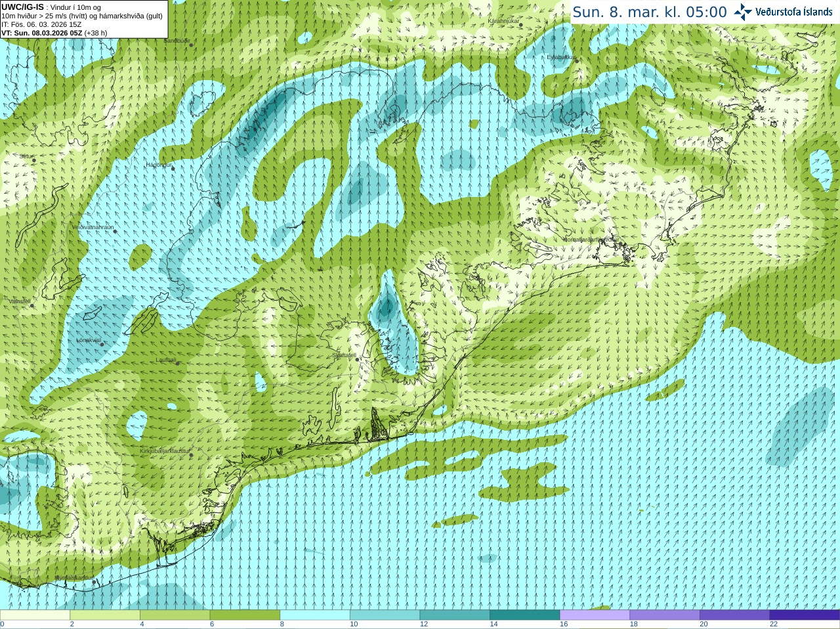Click the Veiðivatnahraun station label
The width and height of the screenshot is (840, 629).
tap(93, 227)
